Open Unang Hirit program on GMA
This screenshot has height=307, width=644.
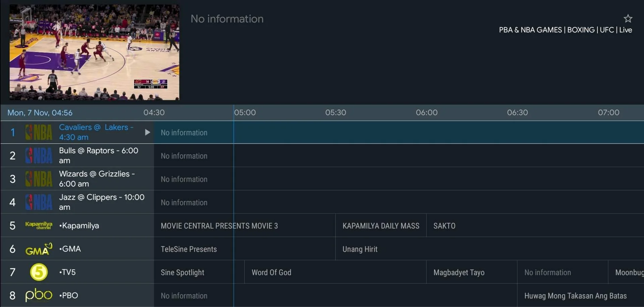[x=490, y=249]
